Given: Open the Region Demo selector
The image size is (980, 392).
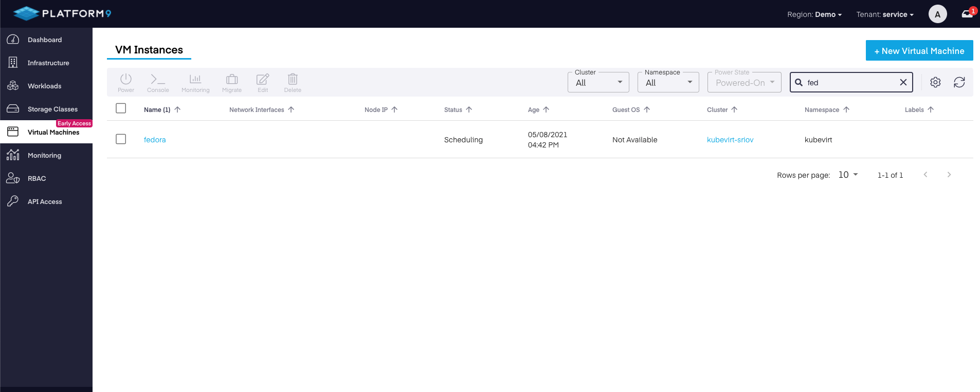Looking at the screenshot, I should pos(814,14).
